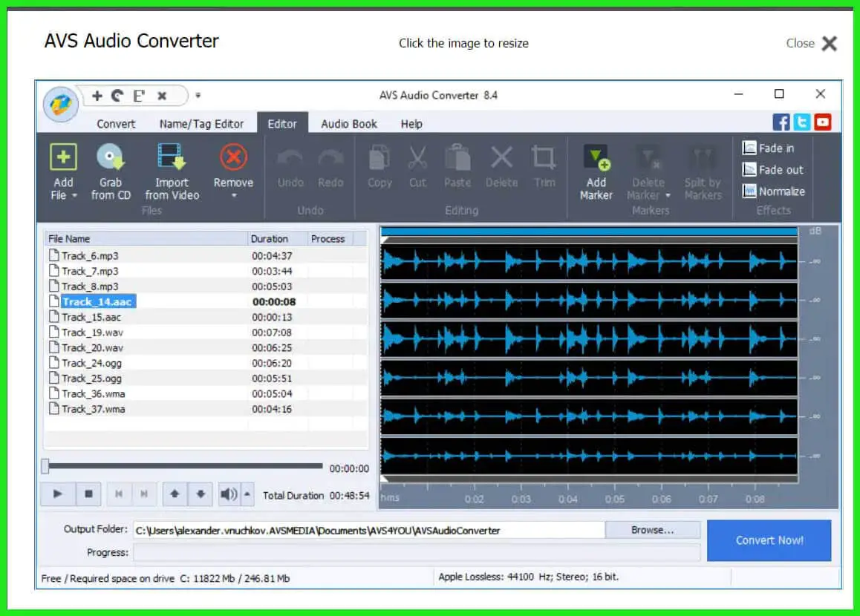Viewport: 860px width, 616px height.
Task: Click the Add Marker icon
Action: point(596,158)
